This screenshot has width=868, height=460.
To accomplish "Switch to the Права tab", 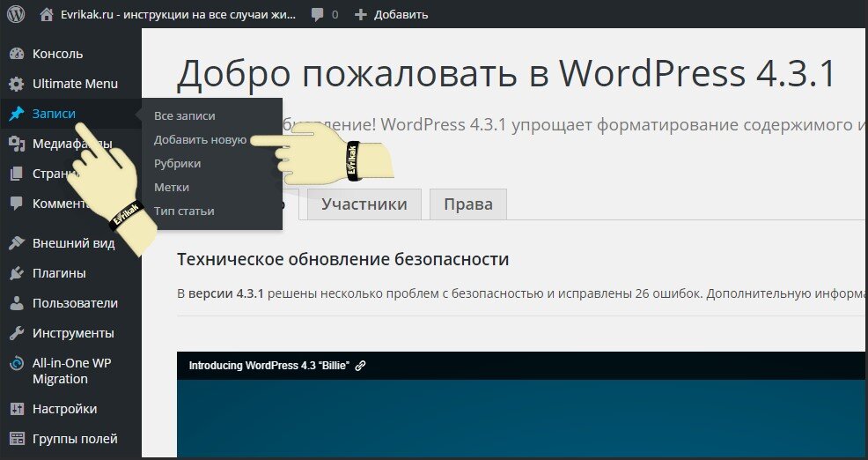I will click(468, 204).
